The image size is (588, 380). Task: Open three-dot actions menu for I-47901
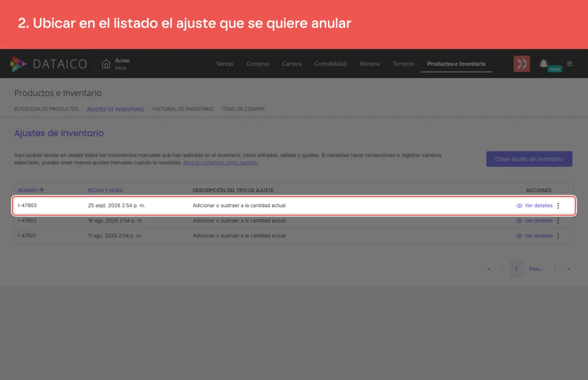(x=558, y=236)
